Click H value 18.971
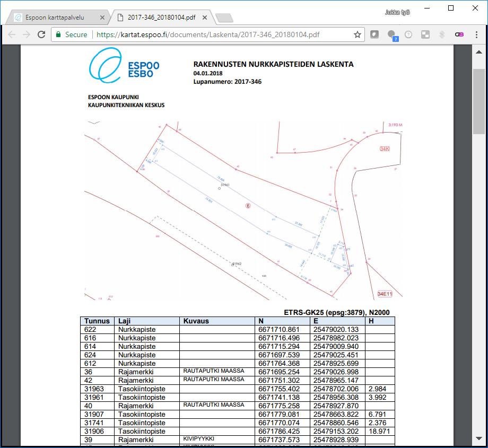Viewport: 488px width, 448px height. coord(379,431)
